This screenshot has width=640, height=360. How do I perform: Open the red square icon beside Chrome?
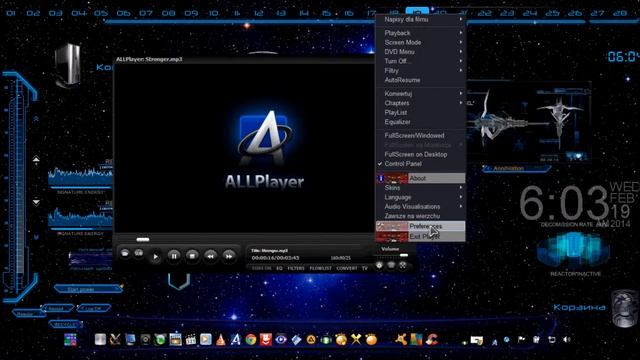[266, 340]
